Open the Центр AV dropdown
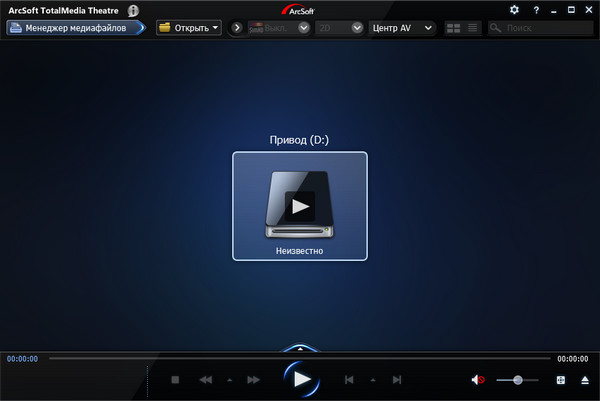Image resolution: width=600 pixels, height=401 pixels. coord(402,28)
